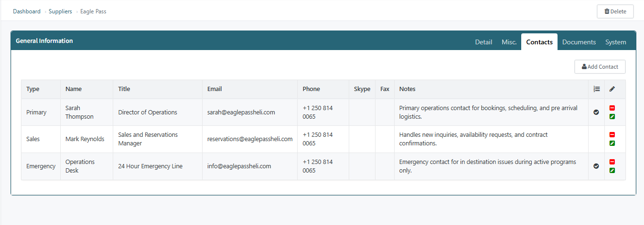Edit Operations Desk contact green icon

pyautogui.click(x=612, y=170)
